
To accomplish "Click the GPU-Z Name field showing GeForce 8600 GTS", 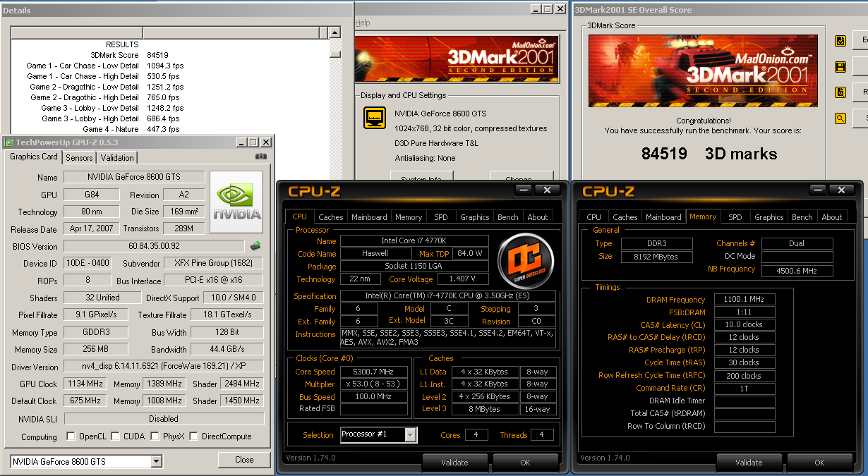I will coord(134,177).
